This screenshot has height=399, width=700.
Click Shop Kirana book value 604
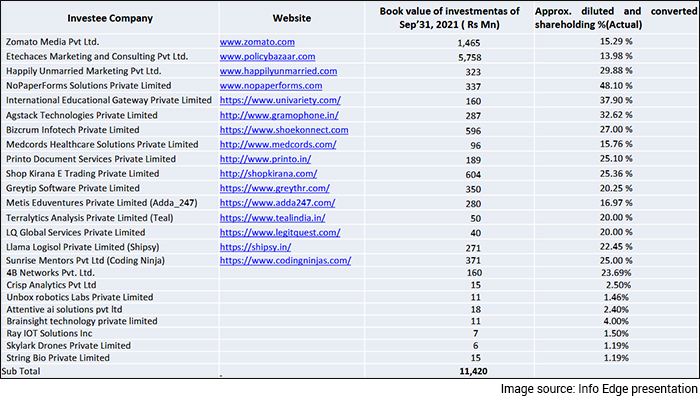tap(473, 175)
